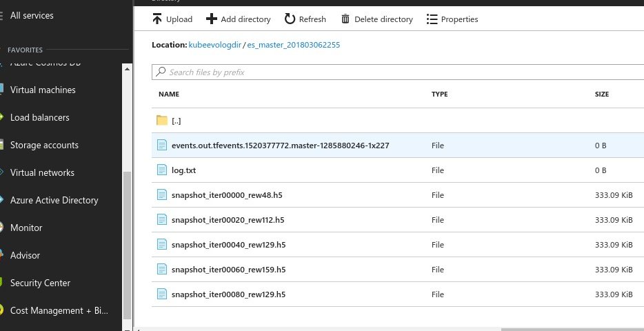Click the Add directory plus icon

211,19
